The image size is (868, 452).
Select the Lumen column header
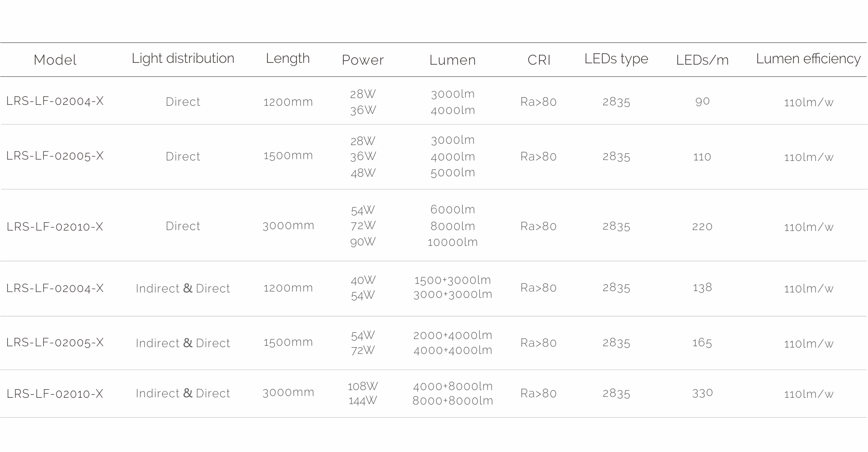(x=453, y=60)
